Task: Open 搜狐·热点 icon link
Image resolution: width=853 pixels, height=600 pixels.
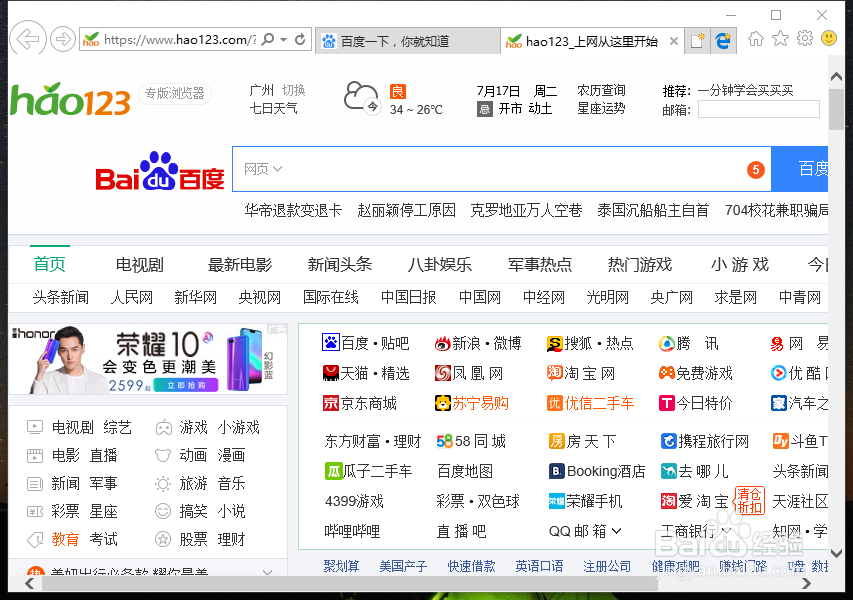Action: coord(554,343)
